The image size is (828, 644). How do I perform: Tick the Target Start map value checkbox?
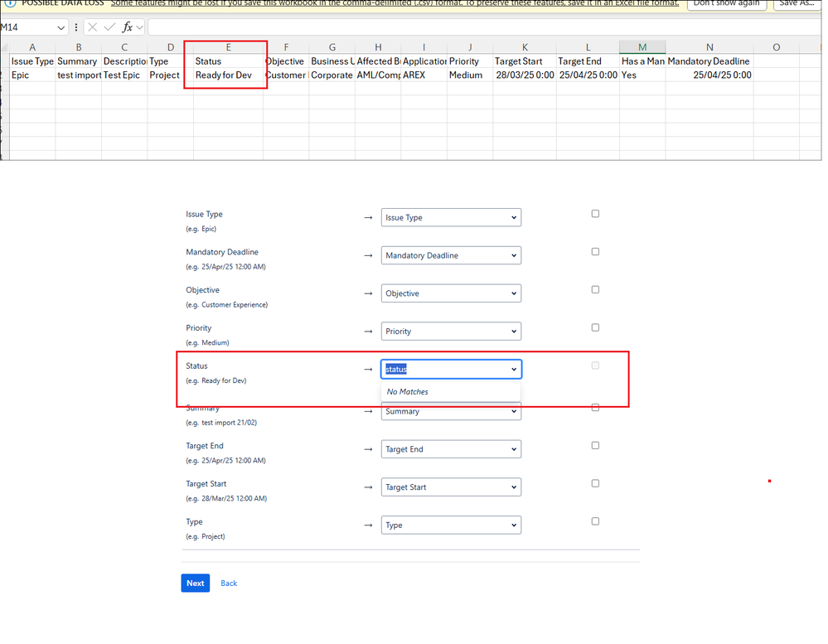(x=595, y=483)
